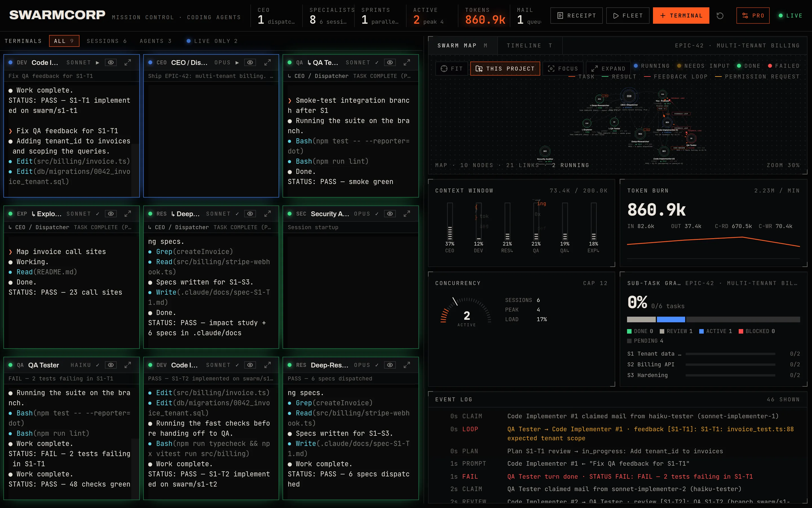Click the eye icon on the S1-T2 Code Implementer terminal

[250, 365]
